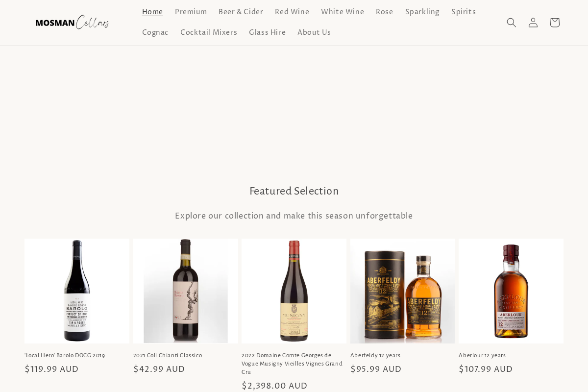
Task: Open the Cocktail Mixers page
Action: pos(209,32)
